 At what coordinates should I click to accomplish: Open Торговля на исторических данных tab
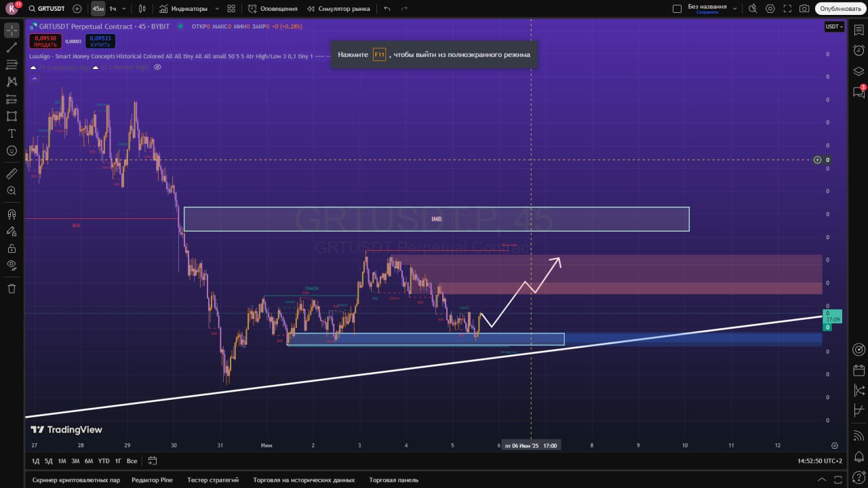point(304,480)
